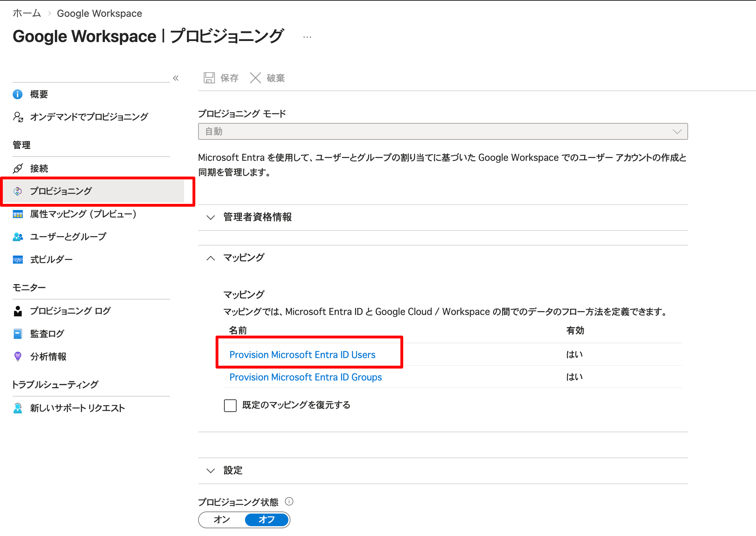Click the 概要 info icon in sidebar
Viewport: 756px width, 536px height.
coord(17,94)
